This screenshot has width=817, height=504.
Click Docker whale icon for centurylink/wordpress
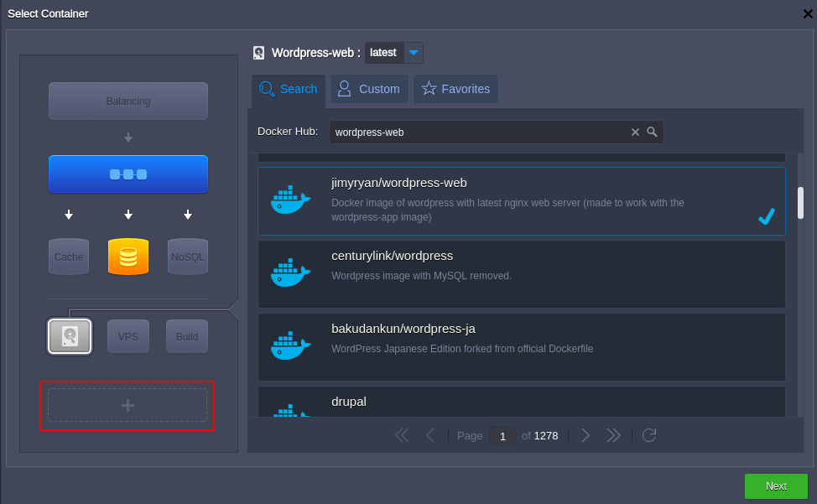291,273
